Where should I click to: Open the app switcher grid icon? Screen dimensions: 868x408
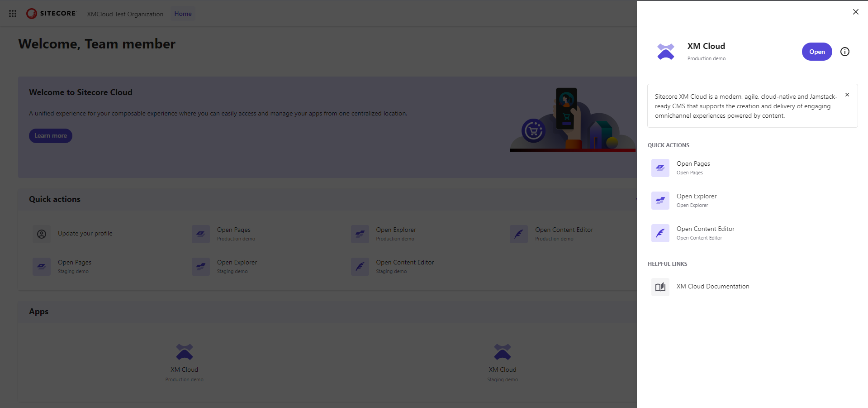13,14
